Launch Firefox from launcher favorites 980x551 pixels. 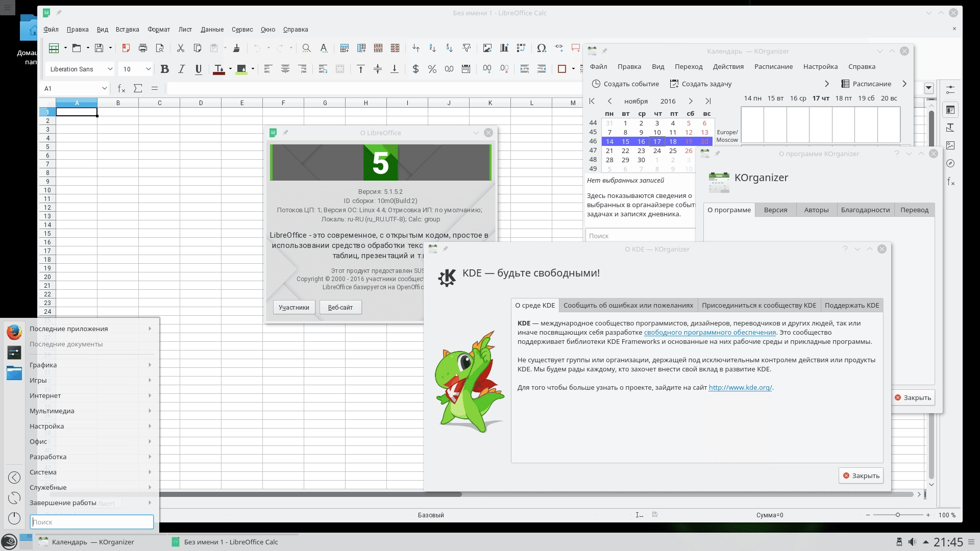point(14,332)
